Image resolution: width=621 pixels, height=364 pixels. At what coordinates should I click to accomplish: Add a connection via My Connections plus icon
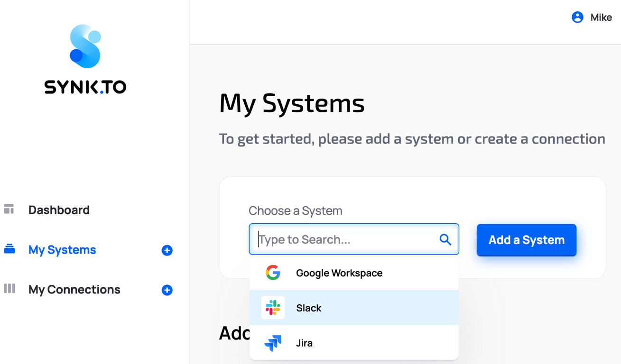[167, 290]
